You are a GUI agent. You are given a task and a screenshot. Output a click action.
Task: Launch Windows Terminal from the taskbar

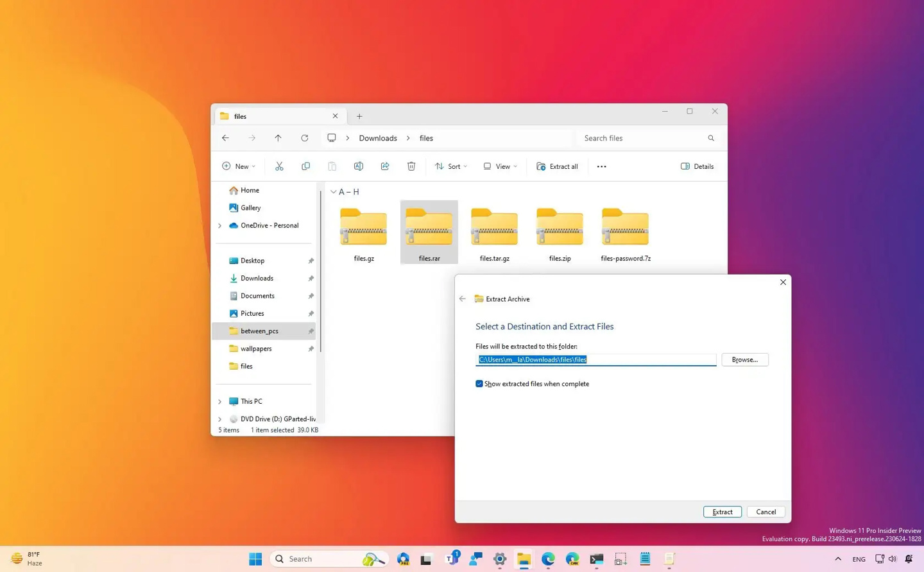[596, 559]
